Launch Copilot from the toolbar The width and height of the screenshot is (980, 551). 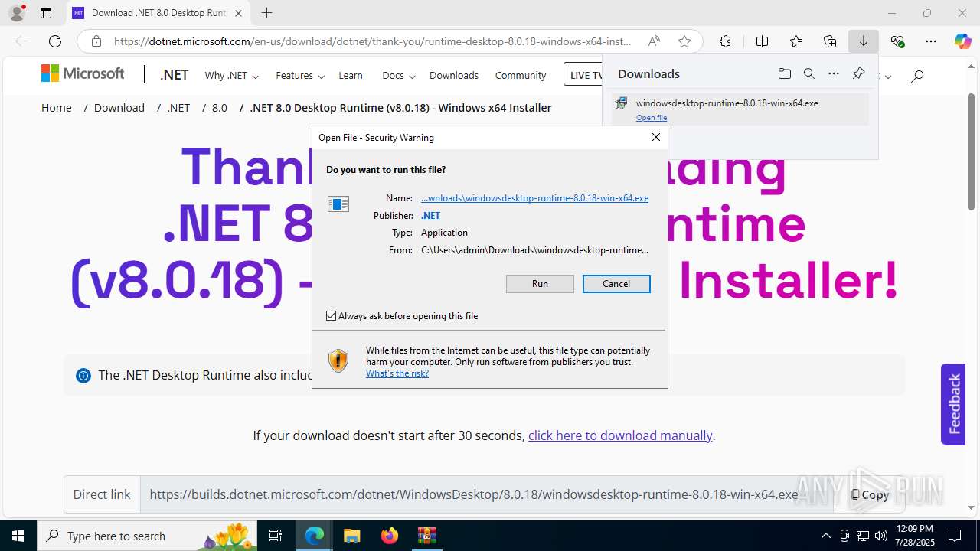pyautogui.click(x=962, y=41)
